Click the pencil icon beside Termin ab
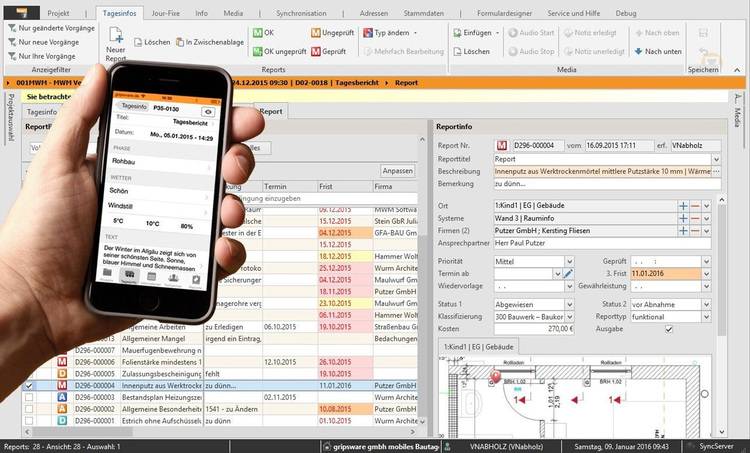 (568, 273)
